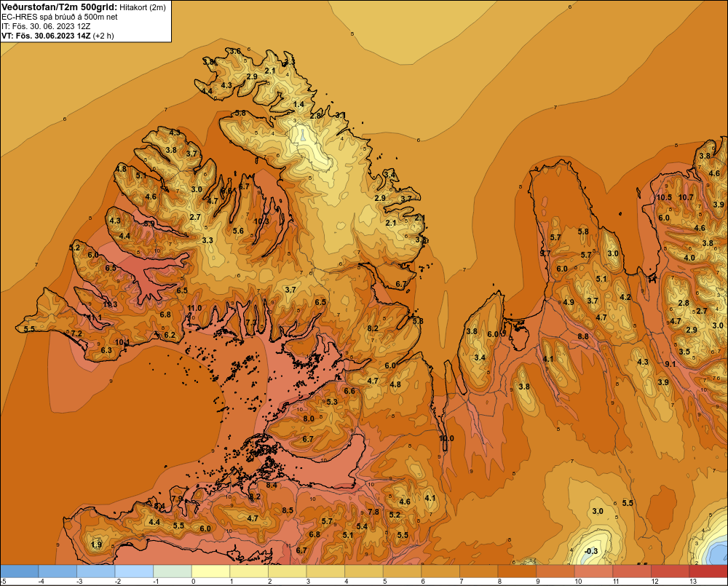Click the line "EC-HRES spá brúuð á 500m net"

pyautogui.click(x=60, y=17)
